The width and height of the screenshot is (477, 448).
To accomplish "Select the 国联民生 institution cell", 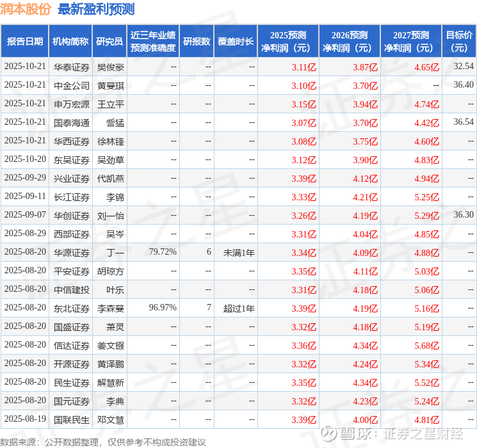I will (x=72, y=420).
